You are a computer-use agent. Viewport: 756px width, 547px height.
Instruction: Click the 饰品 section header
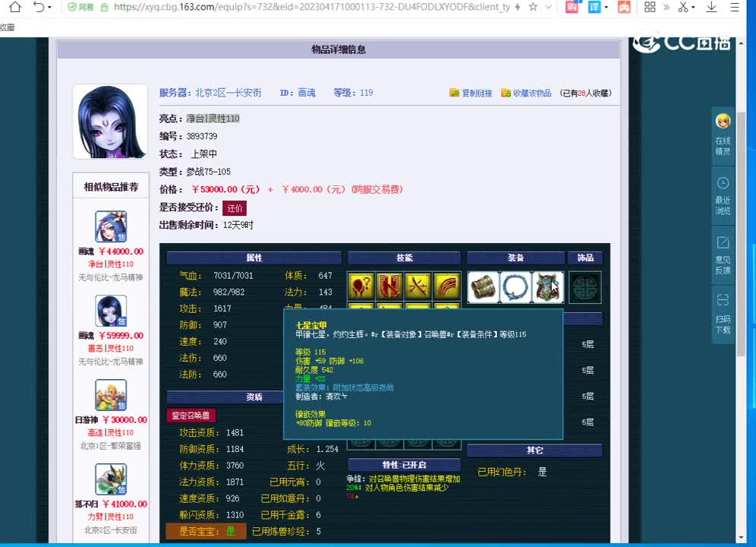click(x=585, y=258)
